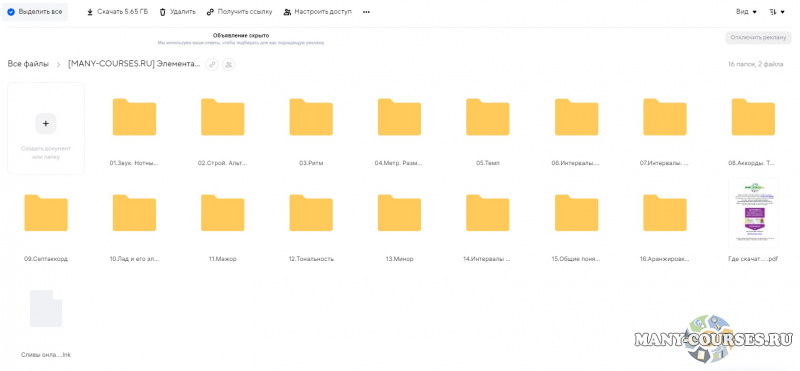This screenshot has width=800, height=371.
Task: Click the link icon beside folder title
Action: (212, 64)
